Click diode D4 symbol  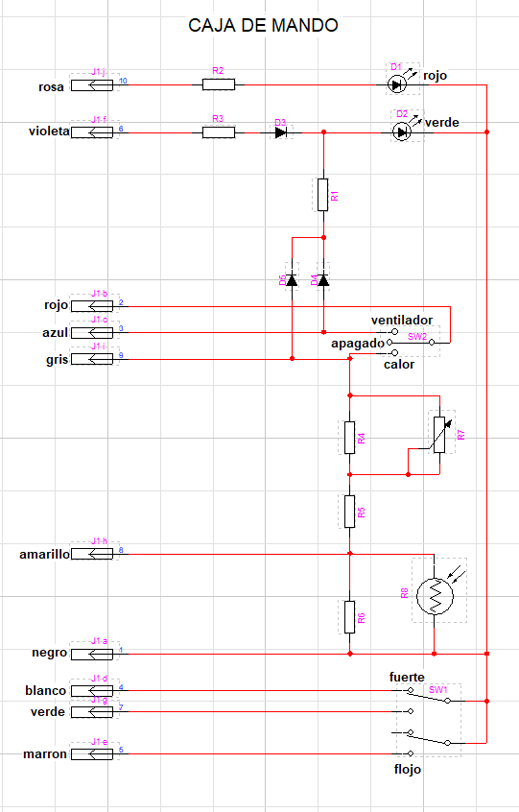(323, 280)
